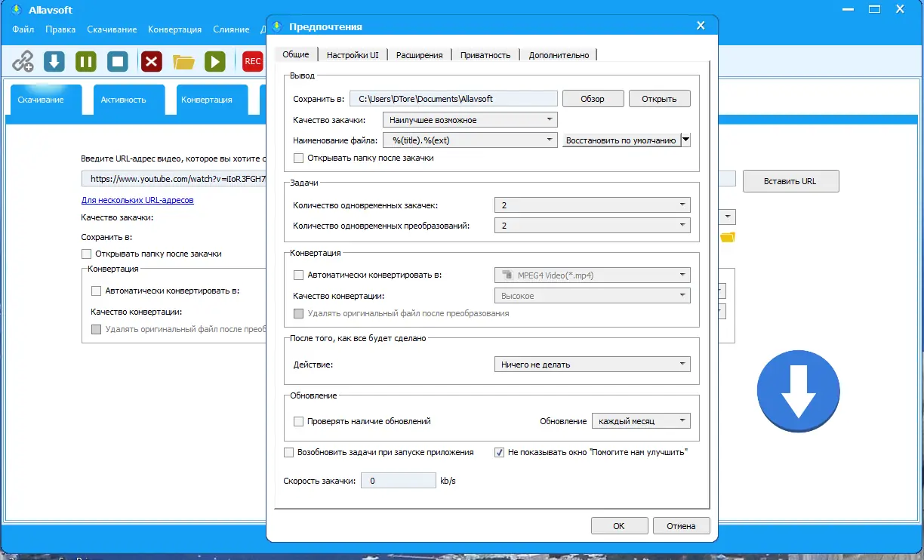This screenshot has width=924, height=560.
Task: Click the Обзор browse button
Action: (x=593, y=99)
